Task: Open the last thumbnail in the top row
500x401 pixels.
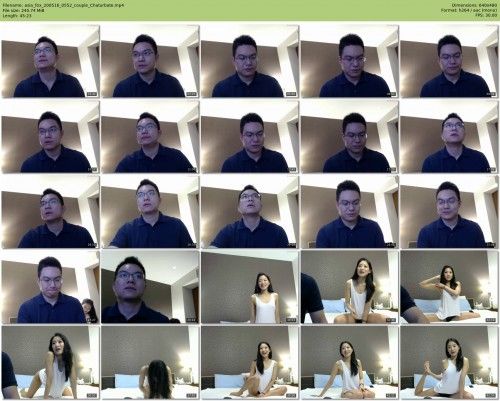Action: coord(449,61)
